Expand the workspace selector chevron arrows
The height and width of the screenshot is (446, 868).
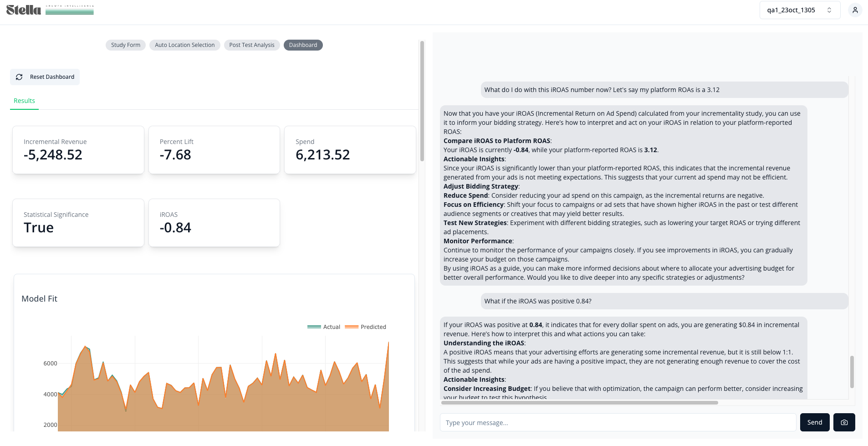(829, 10)
